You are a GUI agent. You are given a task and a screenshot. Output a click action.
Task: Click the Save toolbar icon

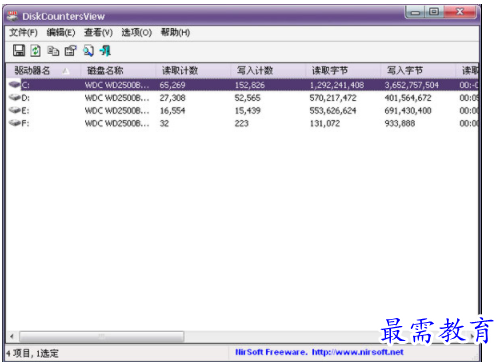(19, 51)
